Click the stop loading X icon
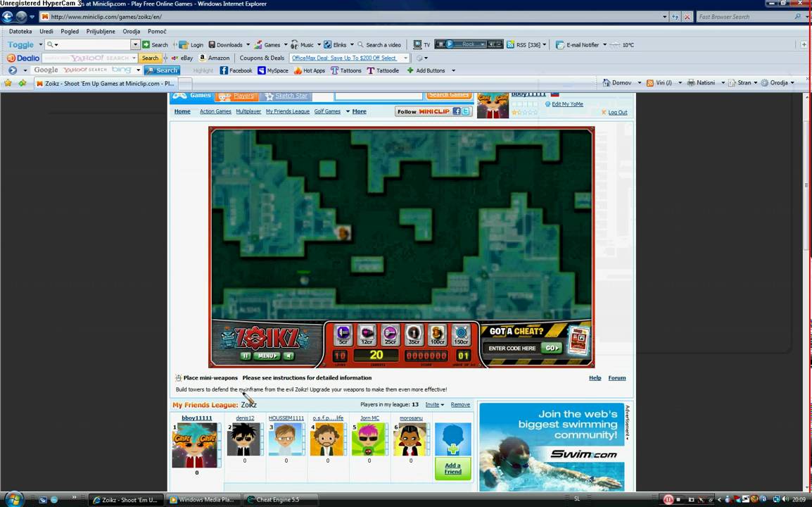The height and width of the screenshot is (507, 812). click(x=687, y=17)
